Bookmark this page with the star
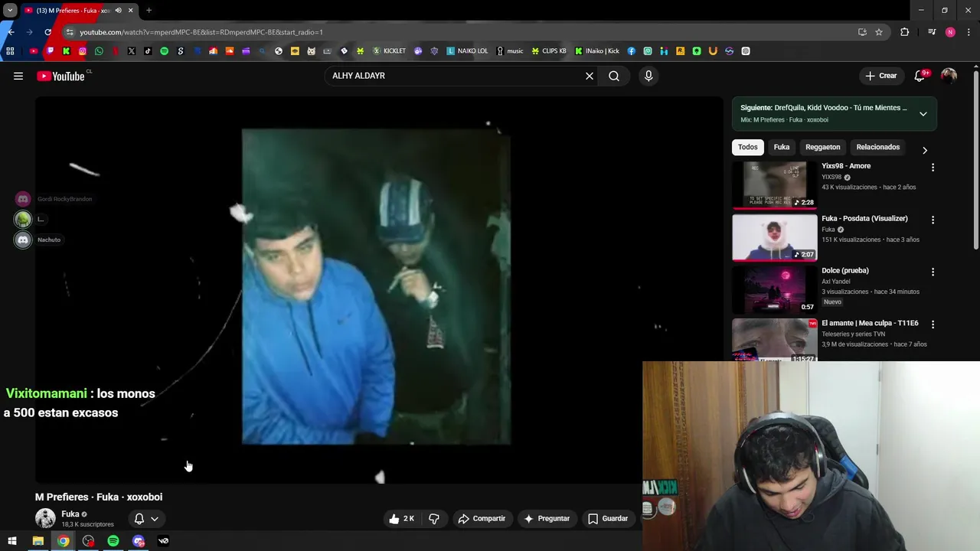Image resolution: width=980 pixels, height=551 pixels. pyautogui.click(x=879, y=32)
